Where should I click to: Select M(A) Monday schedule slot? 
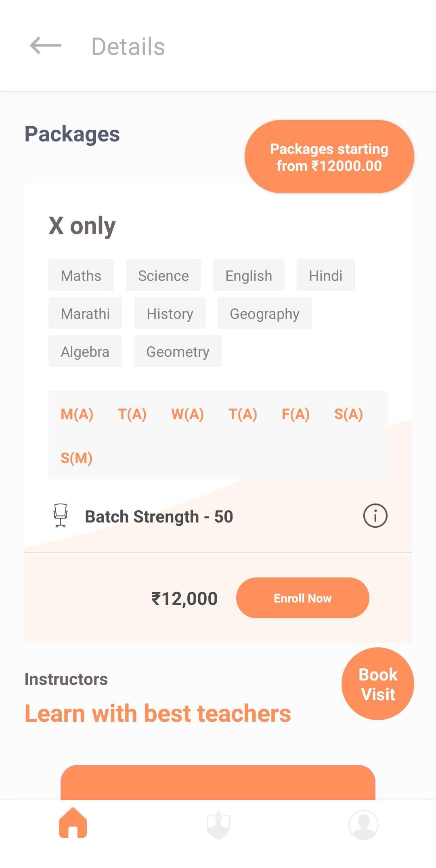[x=77, y=414]
